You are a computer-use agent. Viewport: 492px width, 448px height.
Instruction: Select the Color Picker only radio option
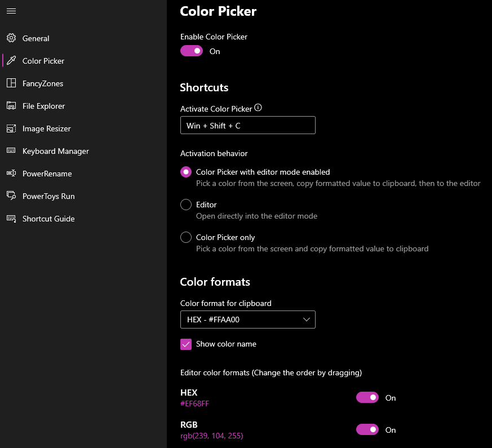click(186, 237)
